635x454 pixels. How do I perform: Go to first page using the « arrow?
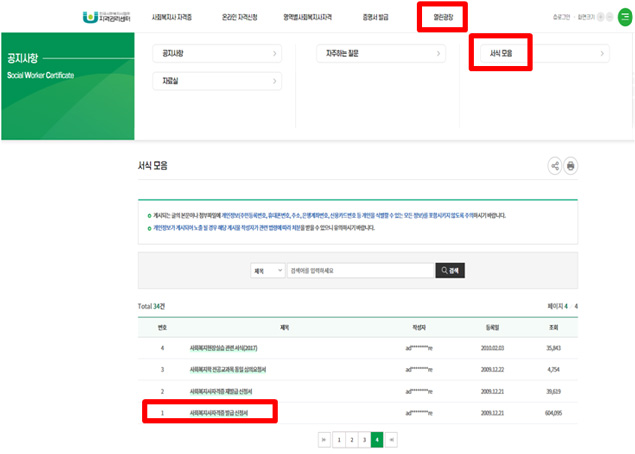point(324,439)
